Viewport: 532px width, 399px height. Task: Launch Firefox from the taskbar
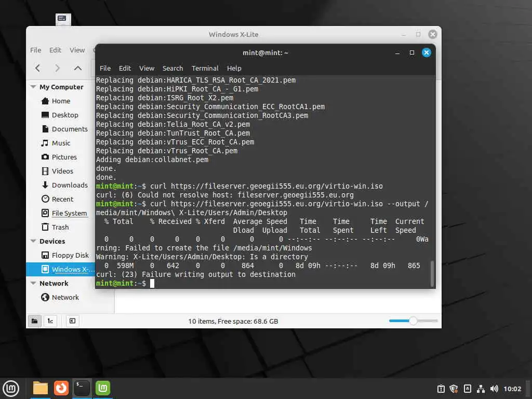pyautogui.click(x=61, y=388)
